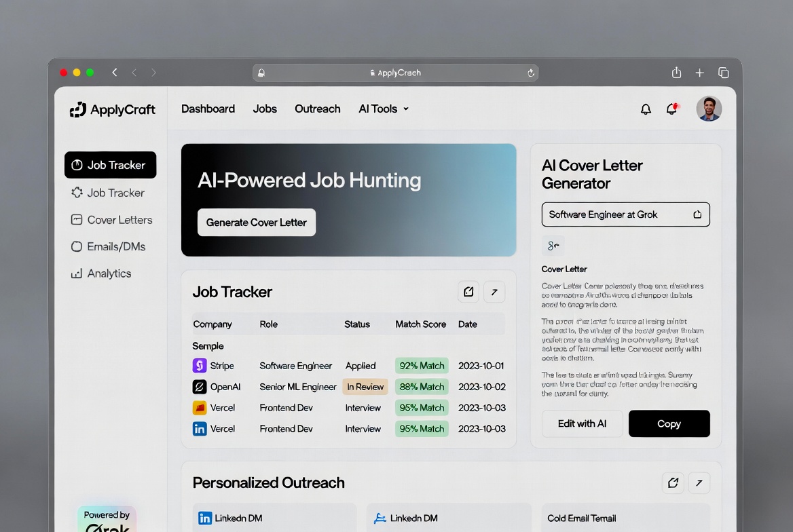Image resolution: width=793 pixels, height=532 pixels.
Task: Click the Stripe company logo icon
Action: pos(200,365)
